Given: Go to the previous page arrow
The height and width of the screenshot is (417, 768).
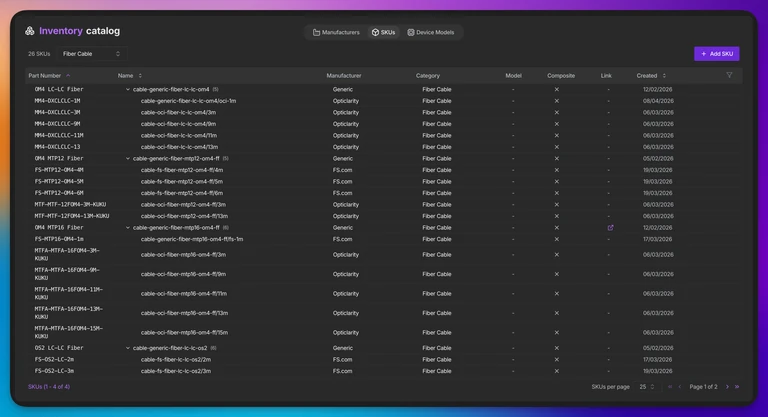Looking at the screenshot, I should tap(680, 387).
